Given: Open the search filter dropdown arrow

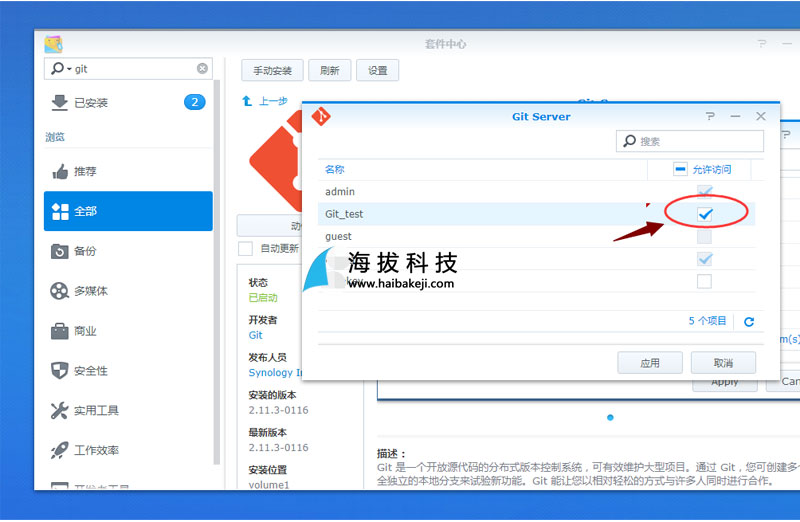Looking at the screenshot, I should pyautogui.click(x=69, y=69).
